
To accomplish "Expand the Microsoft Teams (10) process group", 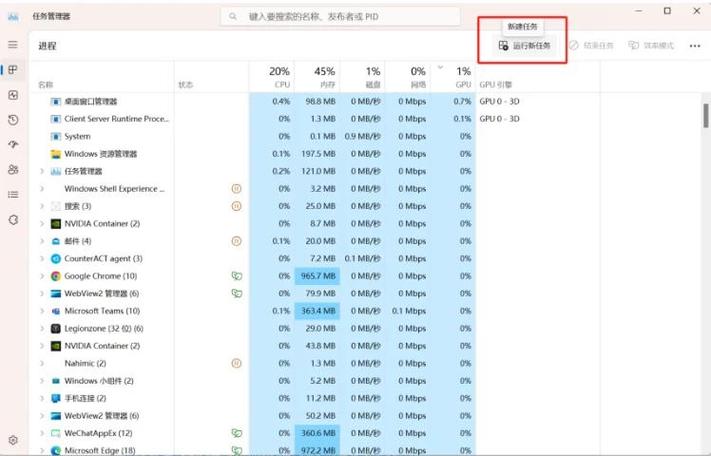I will pos(41,311).
